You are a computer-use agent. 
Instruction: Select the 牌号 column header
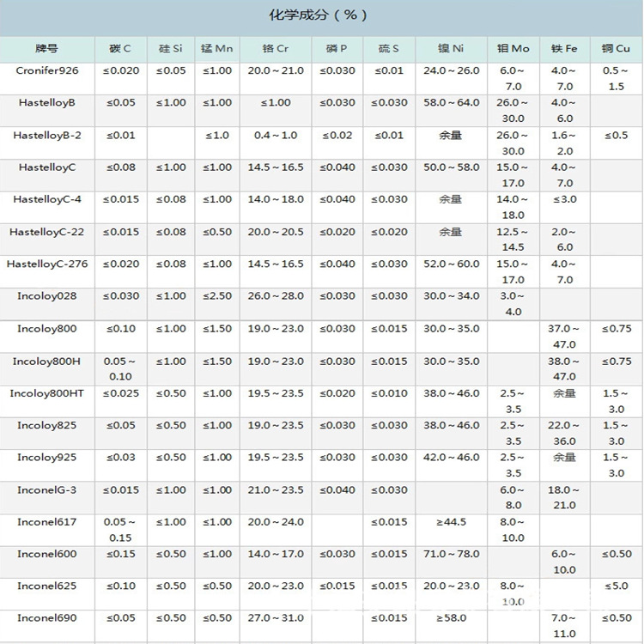pos(47,48)
